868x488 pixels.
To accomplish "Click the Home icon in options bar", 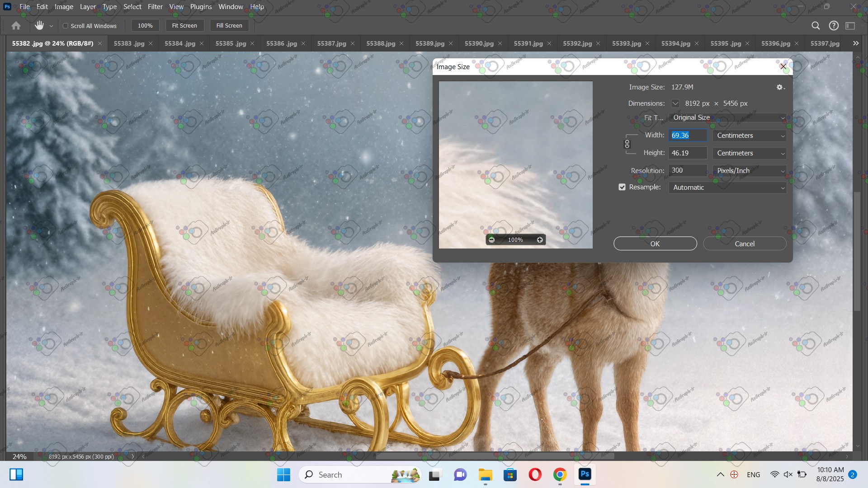I will 16,26.
